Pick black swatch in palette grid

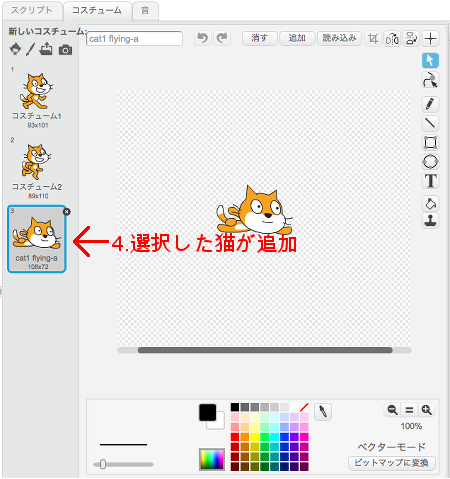pyautogui.click(x=235, y=407)
